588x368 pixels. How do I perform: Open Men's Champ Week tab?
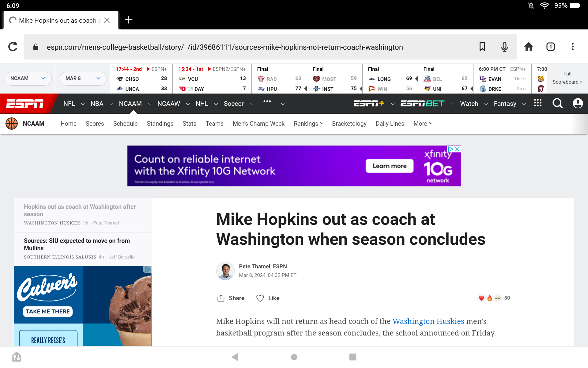point(258,124)
